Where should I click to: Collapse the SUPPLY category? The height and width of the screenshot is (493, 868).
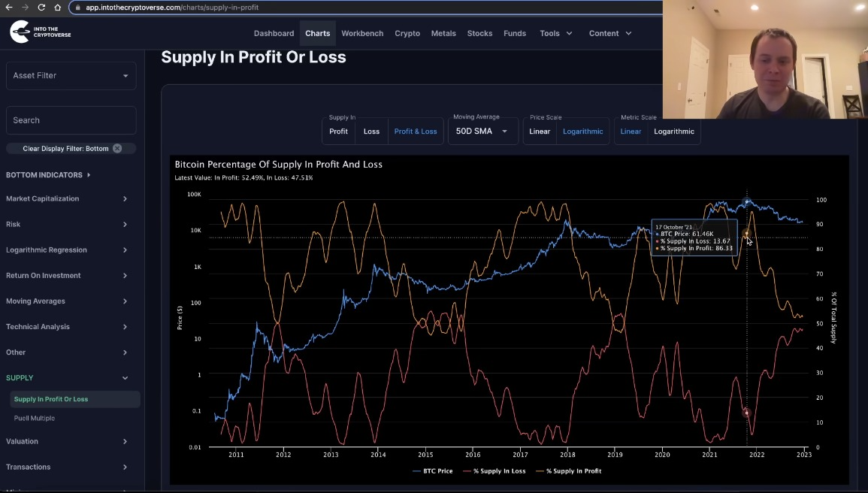click(68, 378)
